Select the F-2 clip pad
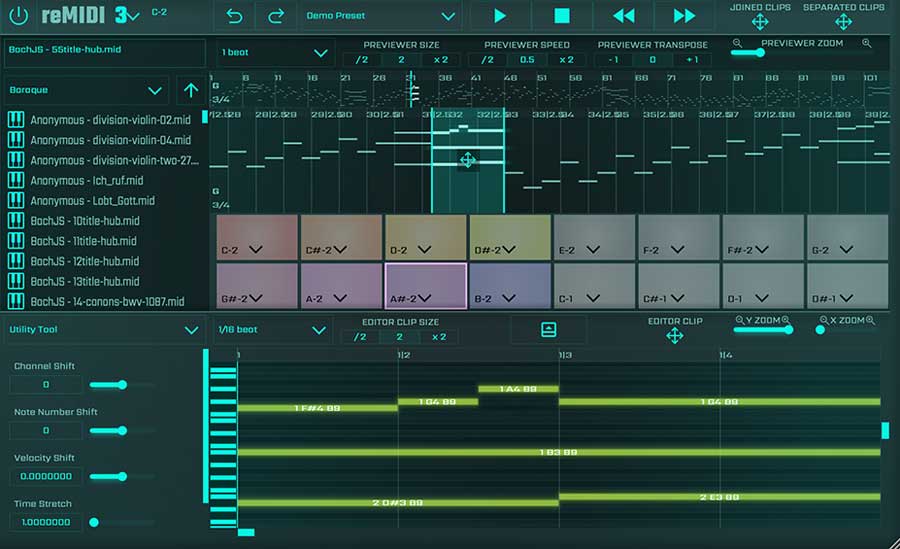The width and height of the screenshot is (900, 549). 678,237
